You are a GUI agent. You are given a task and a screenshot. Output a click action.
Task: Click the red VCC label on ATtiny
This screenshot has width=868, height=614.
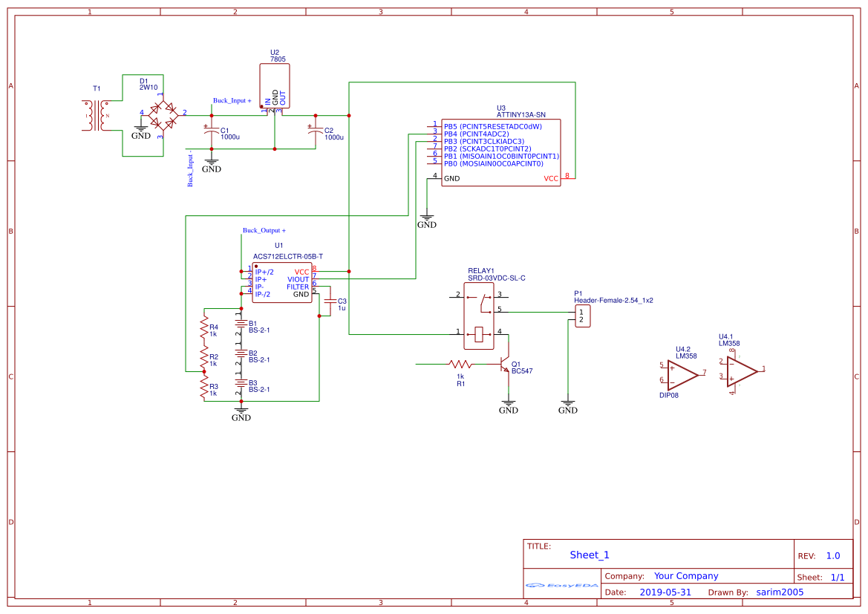pyautogui.click(x=551, y=179)
